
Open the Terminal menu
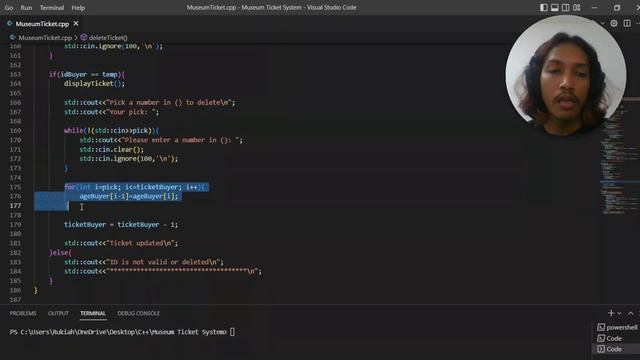pyautogui.click(x=52, y=8)
